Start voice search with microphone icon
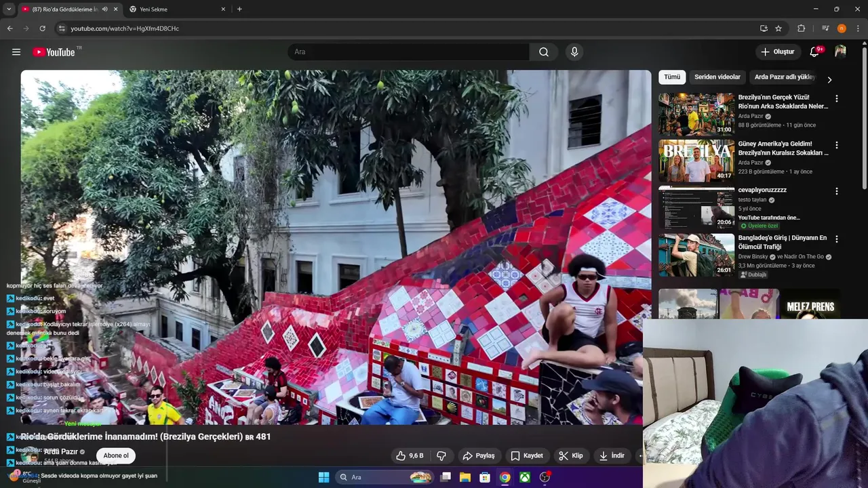 pyautogui.click(x=574, y=52)
